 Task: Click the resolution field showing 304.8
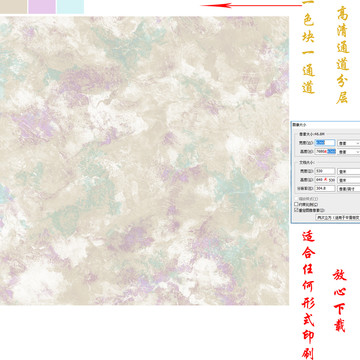325,188
